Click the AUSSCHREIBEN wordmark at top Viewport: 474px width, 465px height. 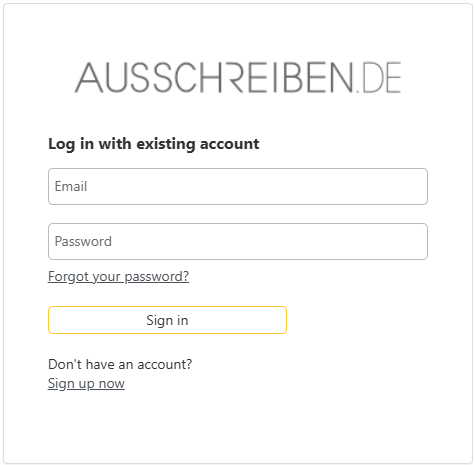pos(214,77)
